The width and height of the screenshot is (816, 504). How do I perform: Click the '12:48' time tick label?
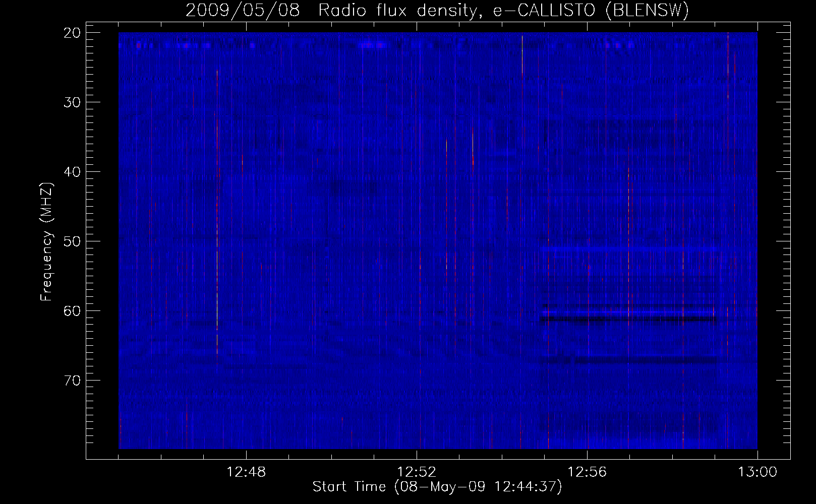click(246, 472)
